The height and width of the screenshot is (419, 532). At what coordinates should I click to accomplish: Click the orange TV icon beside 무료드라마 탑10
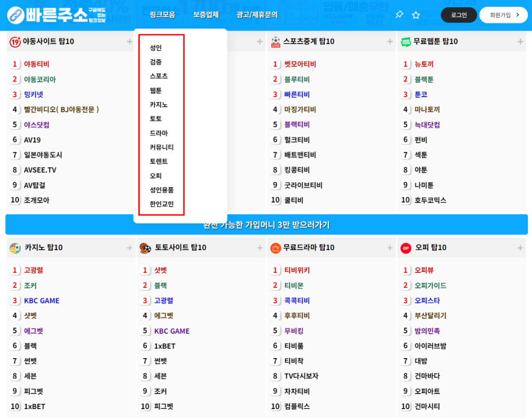tap(275, 248)
